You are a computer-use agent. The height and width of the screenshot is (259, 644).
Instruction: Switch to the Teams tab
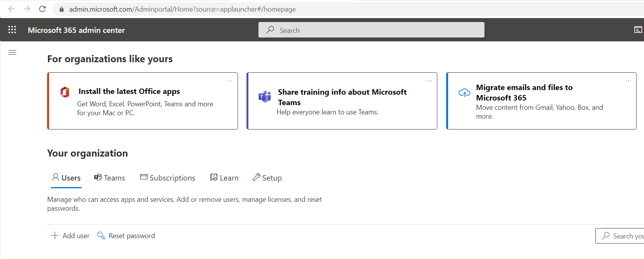(x=110, y=178)
